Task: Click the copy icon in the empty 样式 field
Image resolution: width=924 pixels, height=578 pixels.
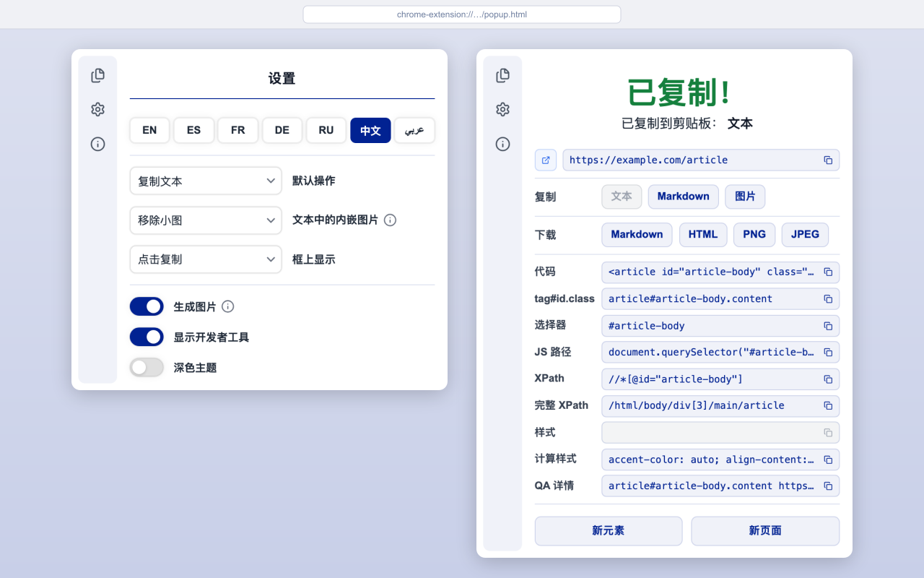Action: (828, 433)
